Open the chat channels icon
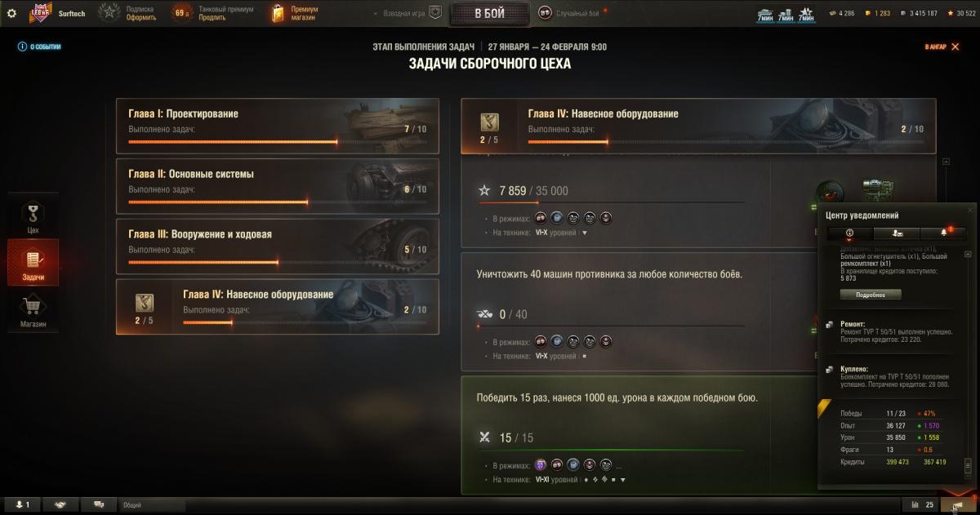Screen dimensions: 980x515 pyautogui.click(x=99, y=505)
